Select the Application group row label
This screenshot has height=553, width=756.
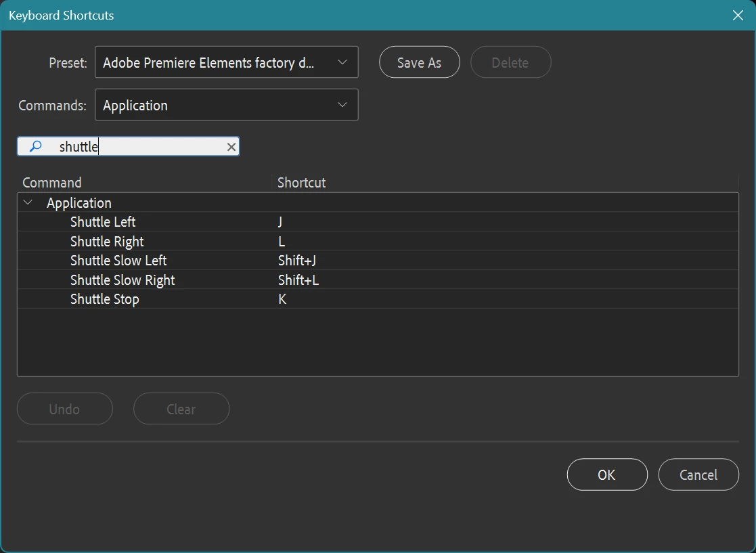coord(79,202)
